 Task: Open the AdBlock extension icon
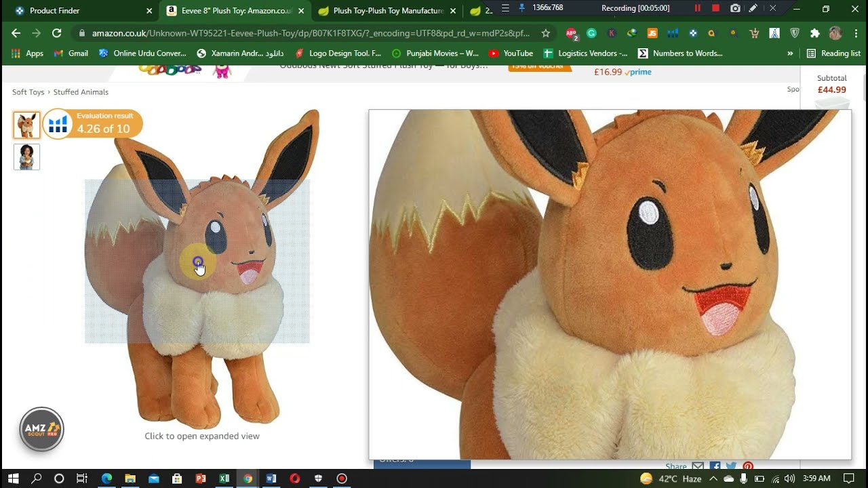571,33
